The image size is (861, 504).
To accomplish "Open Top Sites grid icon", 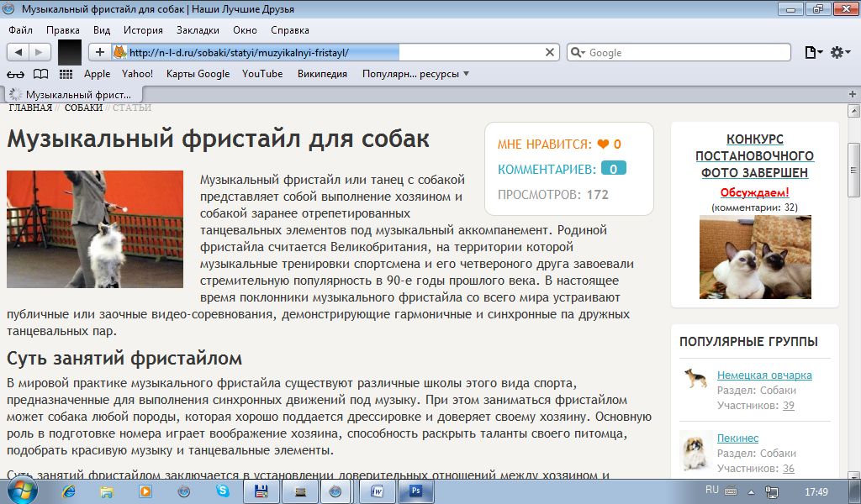I will [66, 74].
